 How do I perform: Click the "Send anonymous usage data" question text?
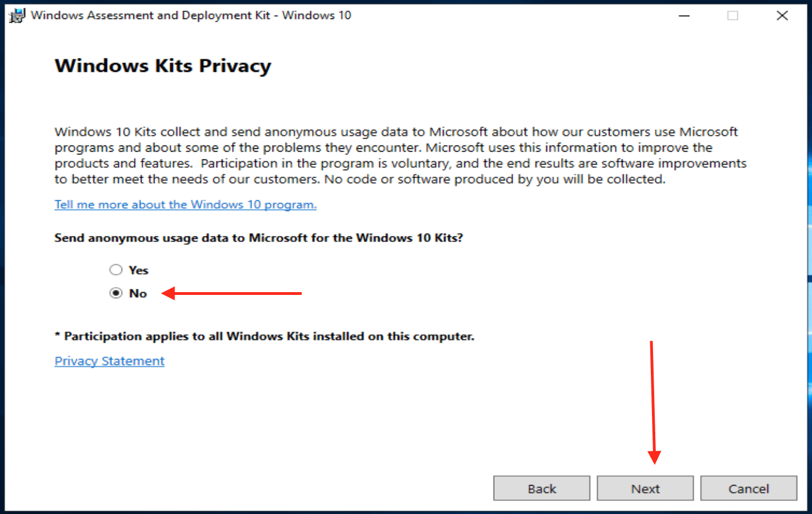pos(259,238)
